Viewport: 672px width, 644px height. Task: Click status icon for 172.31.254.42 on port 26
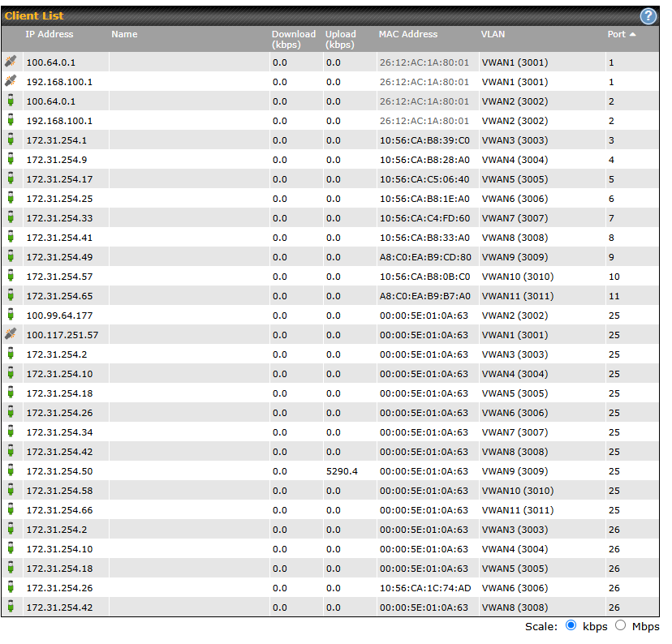pos(11,607)
